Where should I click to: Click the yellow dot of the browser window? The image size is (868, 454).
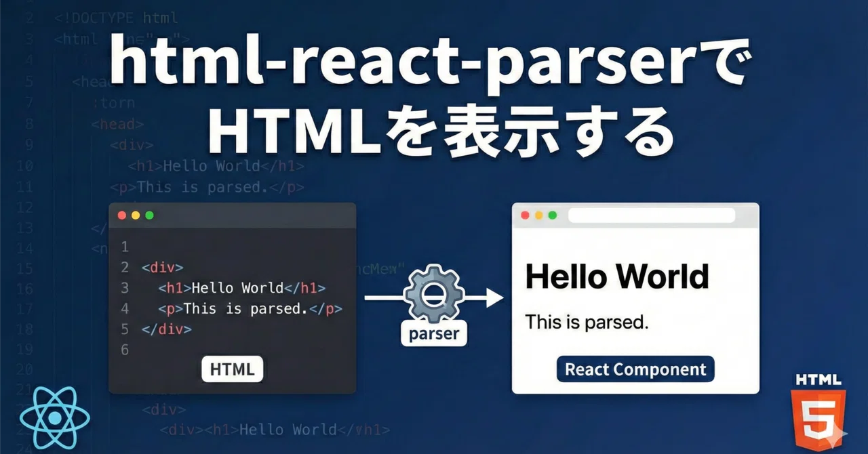[538, 215]
